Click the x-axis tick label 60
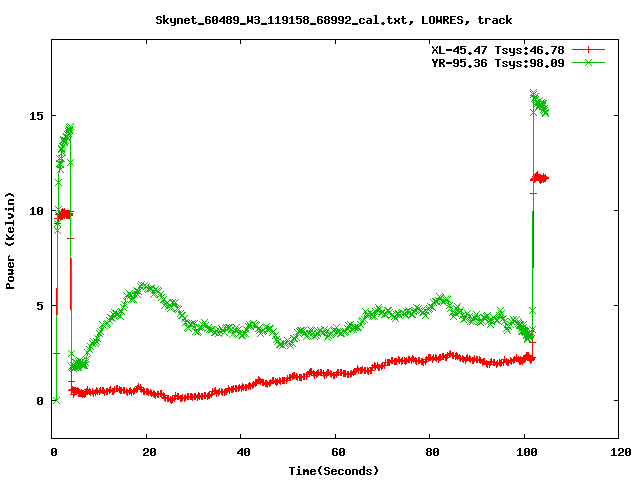Image resolution: width=640 pixels, height=480 pixels. coord(338,452)
